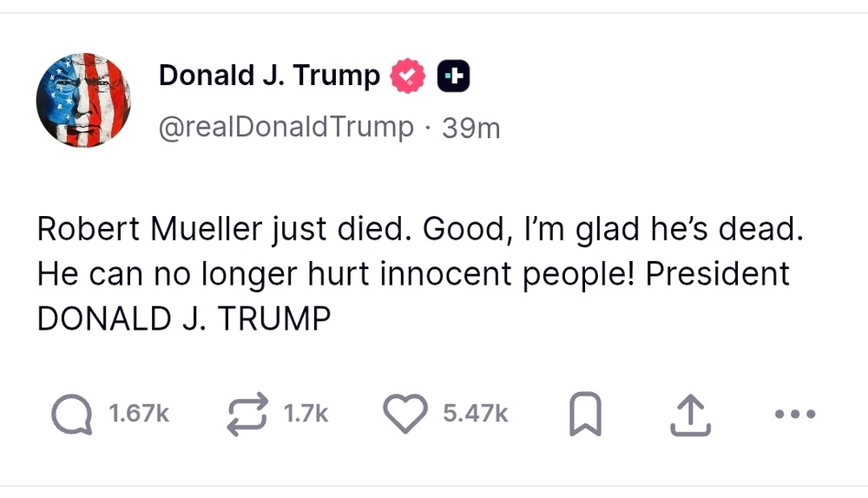Viewport: 868px width, 498px height.
Task: Click the 5.47k likes count
Action: pos(476,414)
